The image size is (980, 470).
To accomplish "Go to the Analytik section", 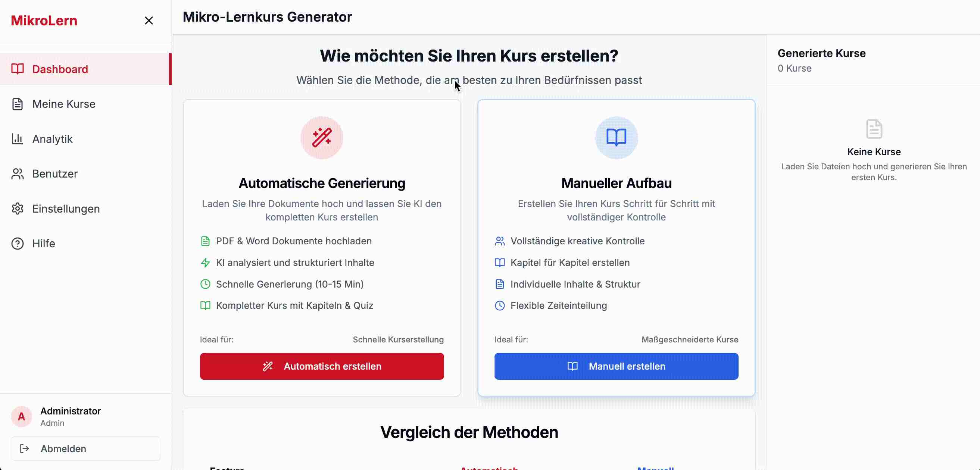I will coord(53,139).
